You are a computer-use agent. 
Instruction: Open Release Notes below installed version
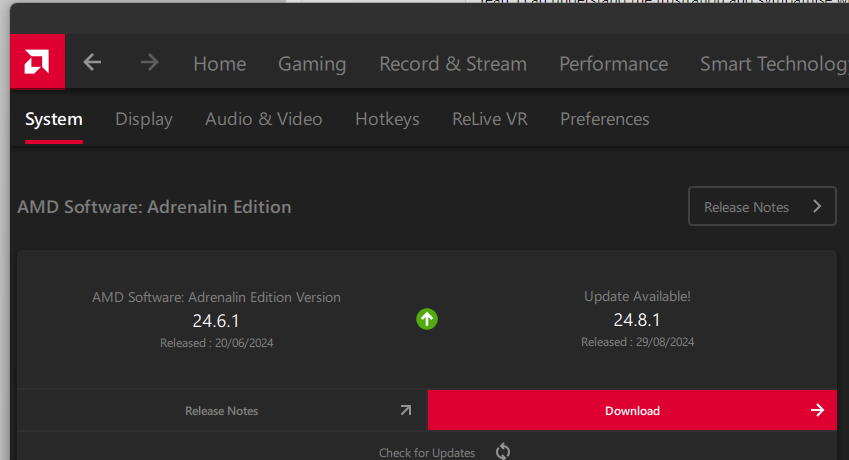pos(222,410)
